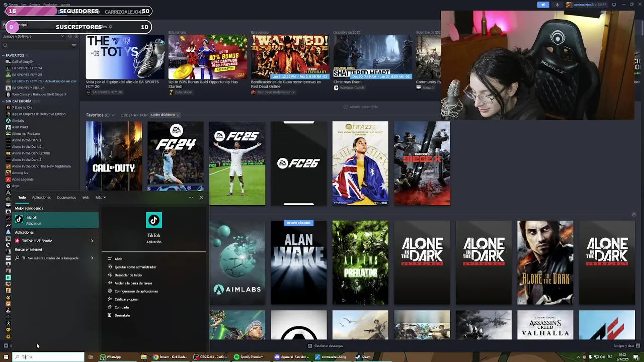The image size is (644, 362).
Task: Select 'Age of Empires II: Definitive Edition'
Action: (x=38, y=114)
